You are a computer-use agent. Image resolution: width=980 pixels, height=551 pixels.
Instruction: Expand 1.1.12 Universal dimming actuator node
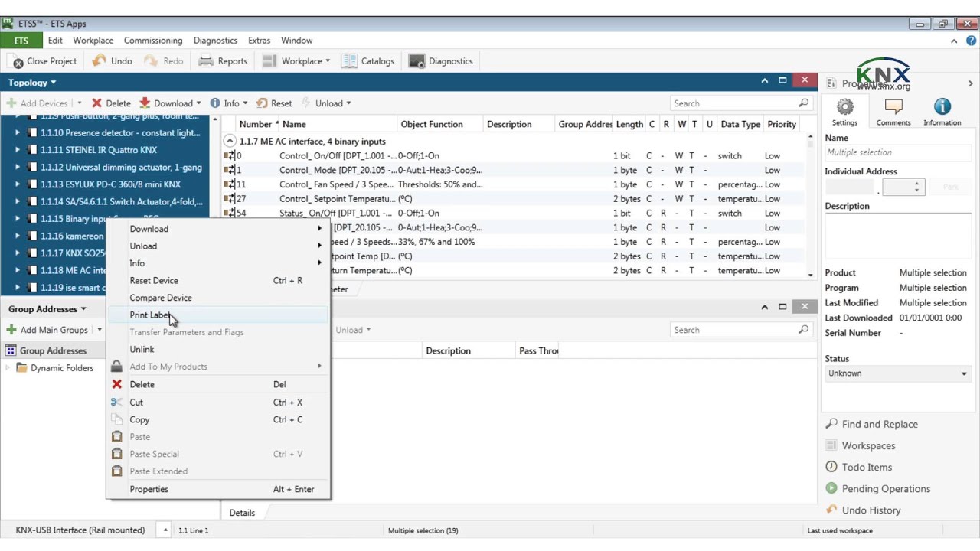18,167
